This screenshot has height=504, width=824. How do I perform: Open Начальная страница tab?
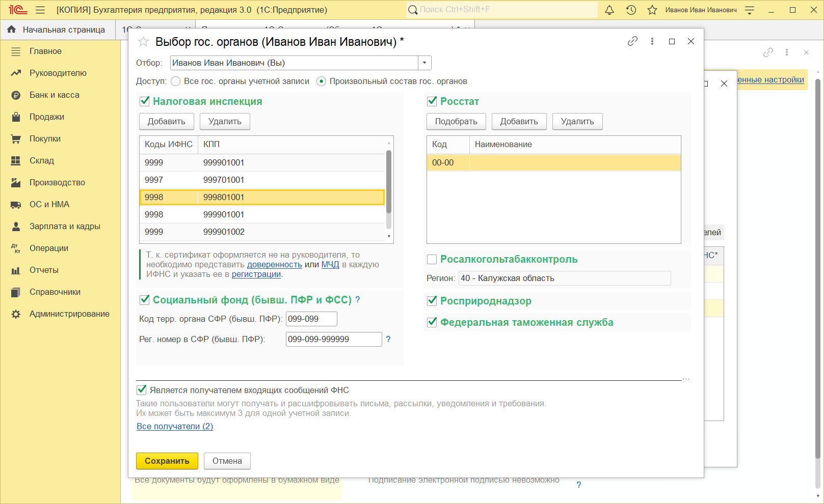57,30
